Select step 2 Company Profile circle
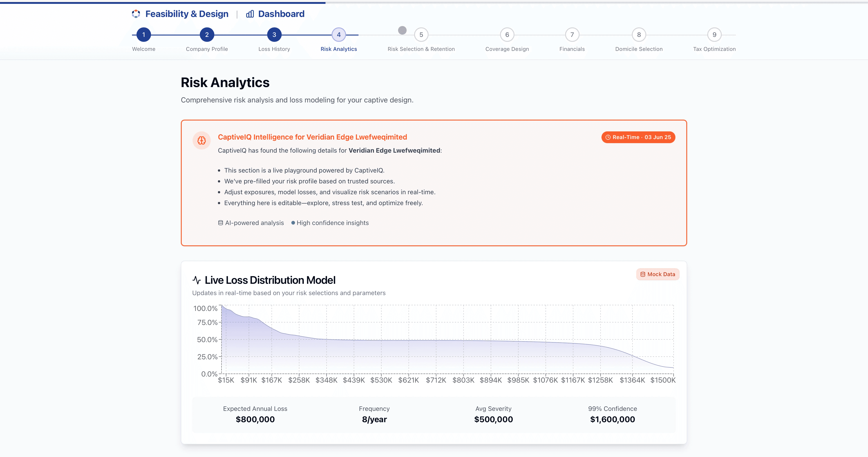Image resolution: width=868 pixels, height=457 pixels. click(207, 35)
